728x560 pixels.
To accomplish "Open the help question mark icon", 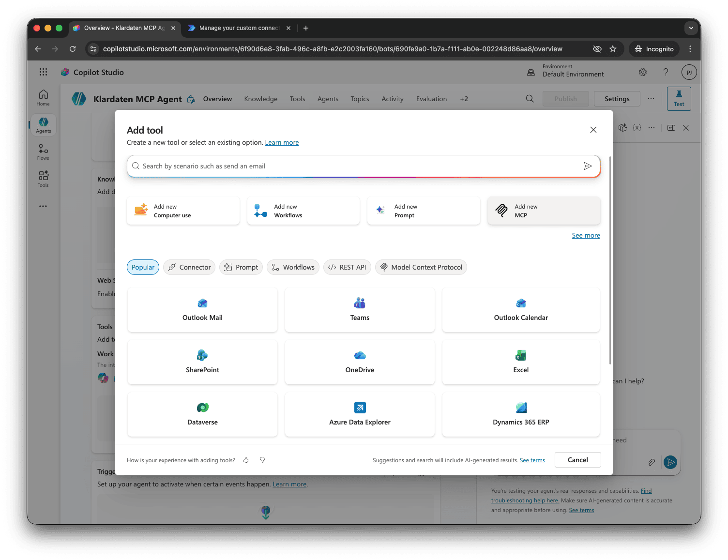I will pos(666,72).
